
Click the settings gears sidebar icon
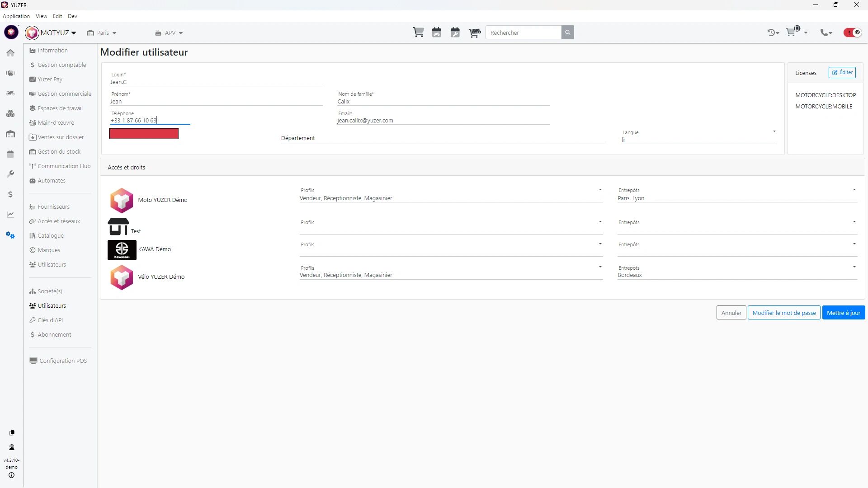click(x=10, y=235)
